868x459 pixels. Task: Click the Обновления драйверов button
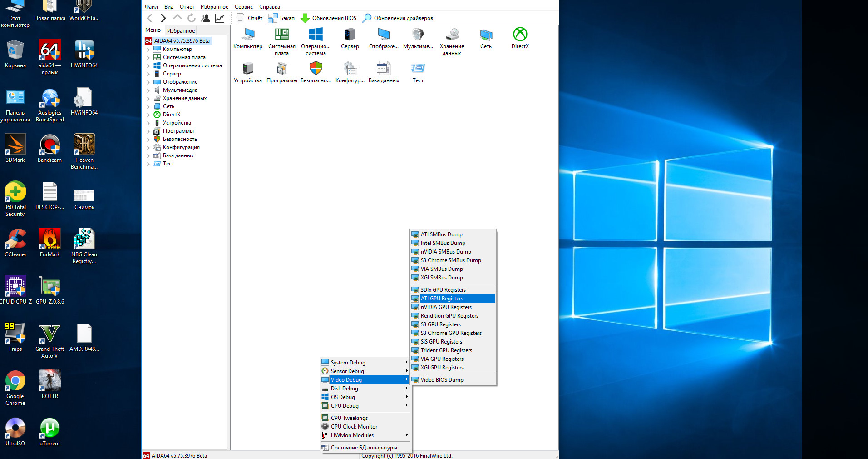pyautogui.click(x=398, y=18)
